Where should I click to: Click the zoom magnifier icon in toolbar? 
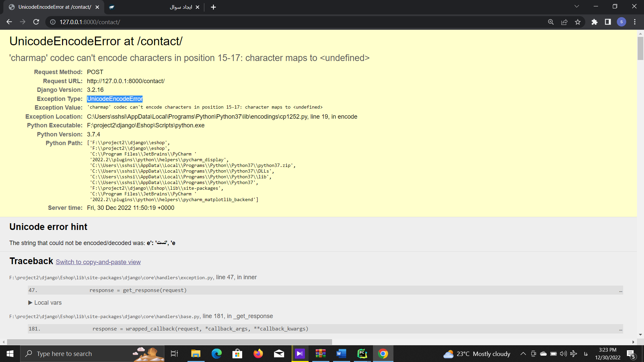551,22
